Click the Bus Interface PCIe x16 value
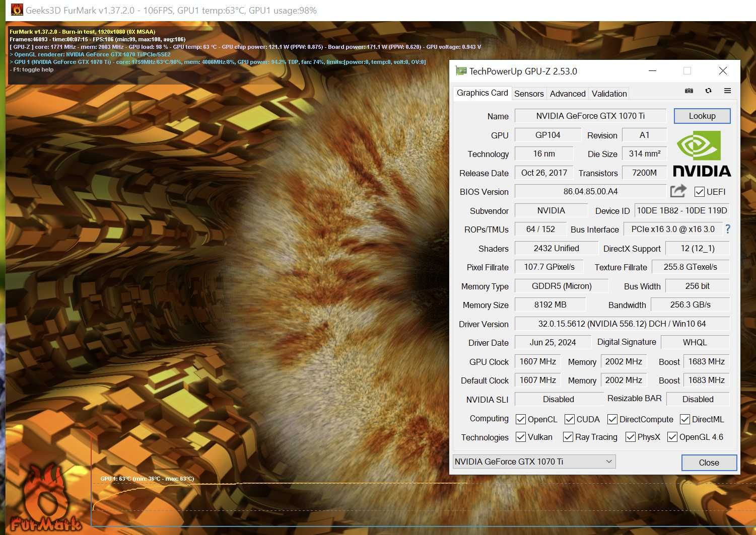 tap(673, 229)
